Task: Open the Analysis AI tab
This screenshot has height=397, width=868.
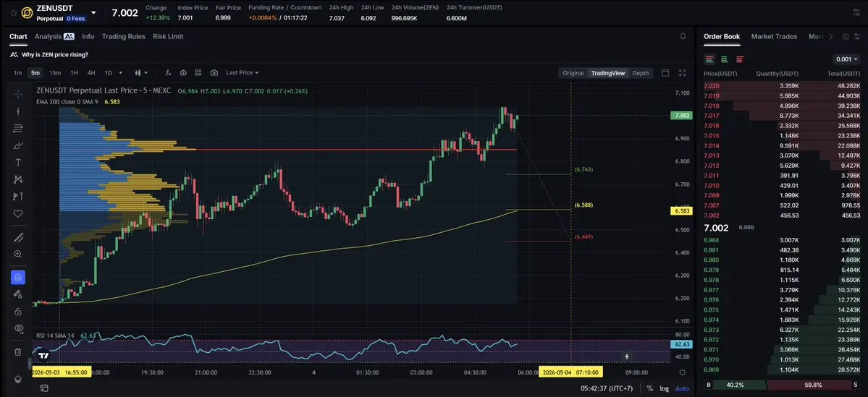Action: [54, 36]
